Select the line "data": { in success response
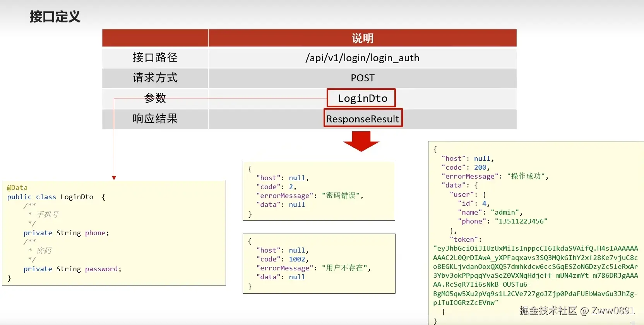 point(460,185)
